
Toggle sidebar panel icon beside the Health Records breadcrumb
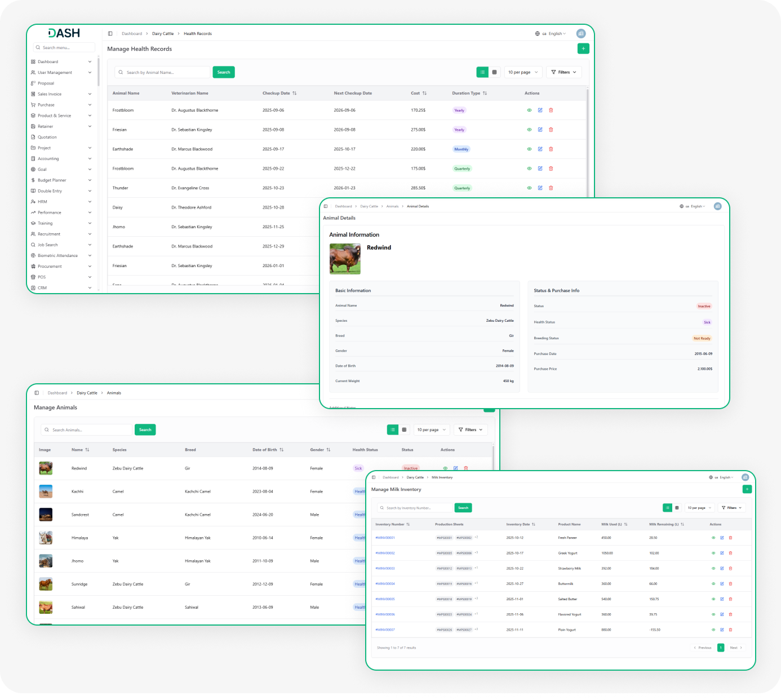point(110,34)
